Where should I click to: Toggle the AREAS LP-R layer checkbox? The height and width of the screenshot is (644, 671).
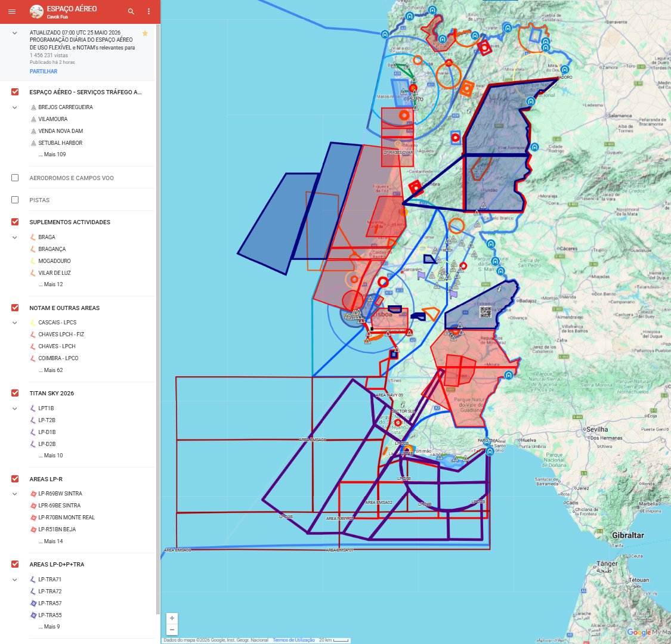[x=15, y=479]
